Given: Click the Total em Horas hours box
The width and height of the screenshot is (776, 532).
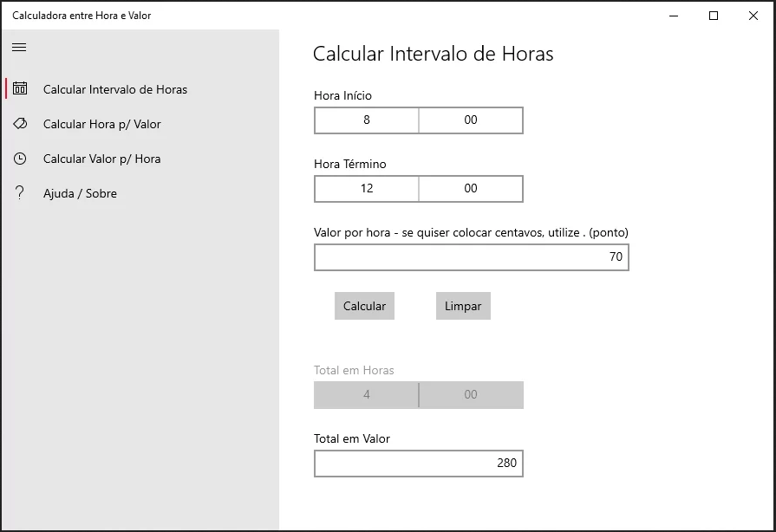Looking at the screenshot, I should [366, 395].
